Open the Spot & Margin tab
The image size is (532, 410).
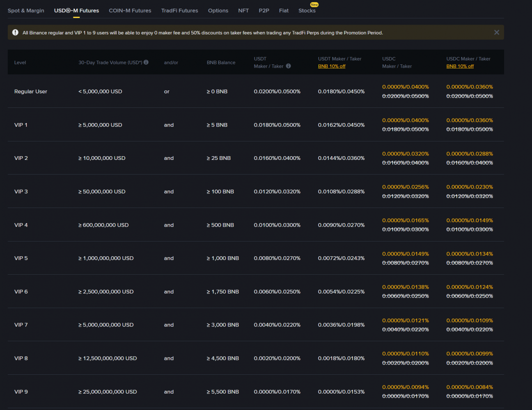tap(26, 11)
